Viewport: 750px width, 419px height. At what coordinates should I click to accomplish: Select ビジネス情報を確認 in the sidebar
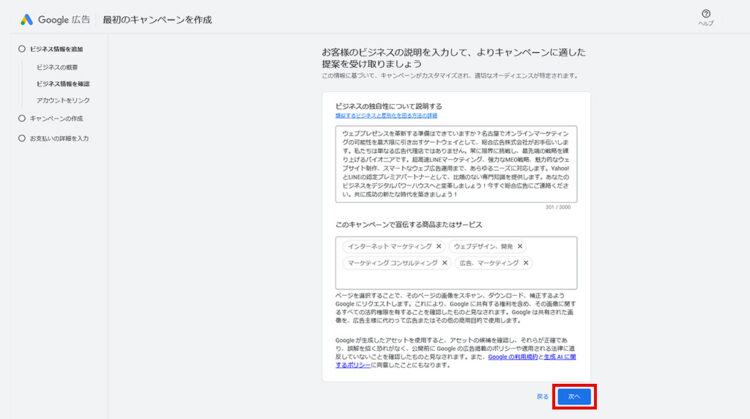pyautogui.click(x=62, y=84)
